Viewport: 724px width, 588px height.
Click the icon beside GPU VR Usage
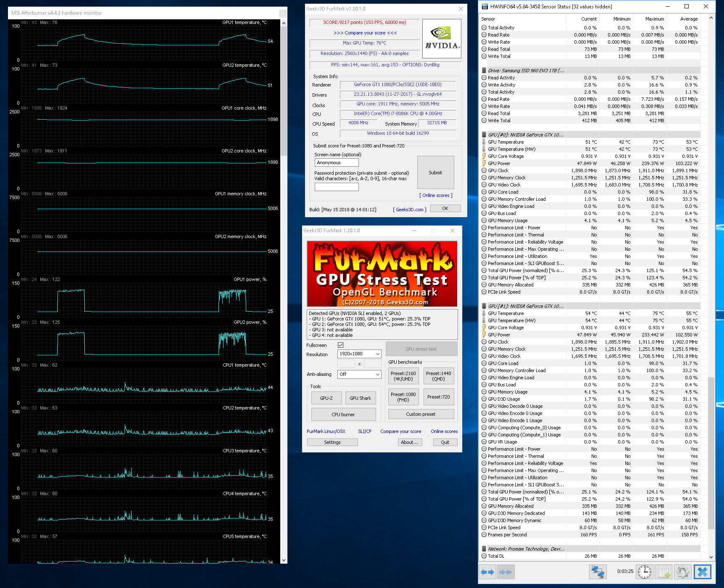point(484,442)
